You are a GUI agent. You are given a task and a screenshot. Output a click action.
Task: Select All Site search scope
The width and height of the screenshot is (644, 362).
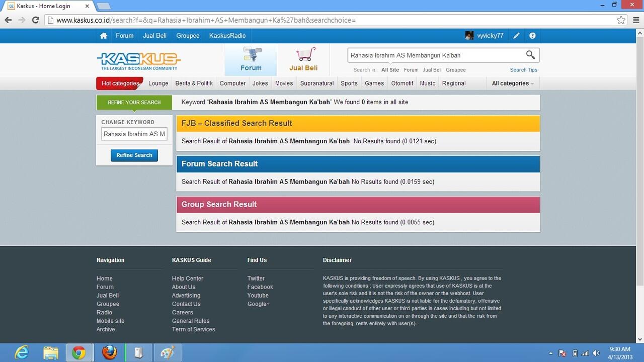tap(390, 70)
